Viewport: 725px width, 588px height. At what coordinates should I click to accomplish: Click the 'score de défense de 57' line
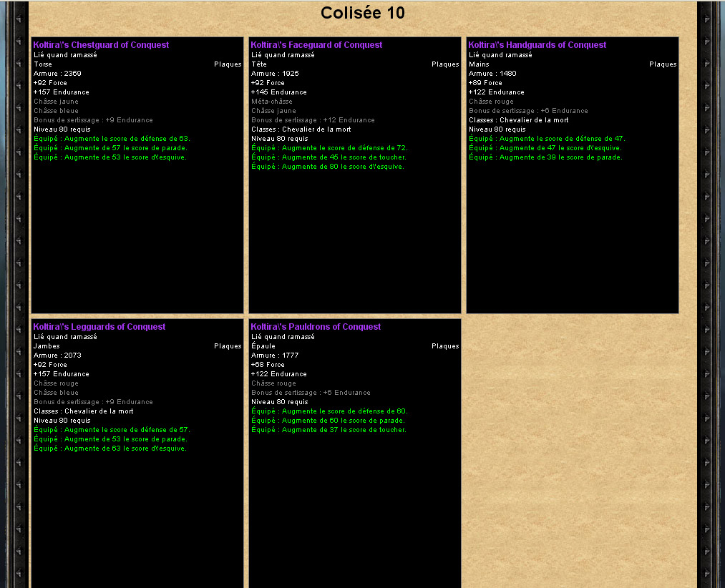coord(112,430)
